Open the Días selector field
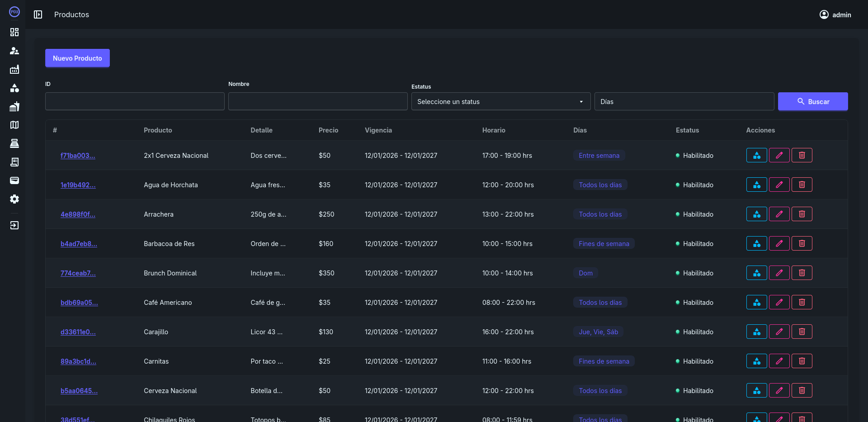868x422 pixels. [x=684, y=102]
